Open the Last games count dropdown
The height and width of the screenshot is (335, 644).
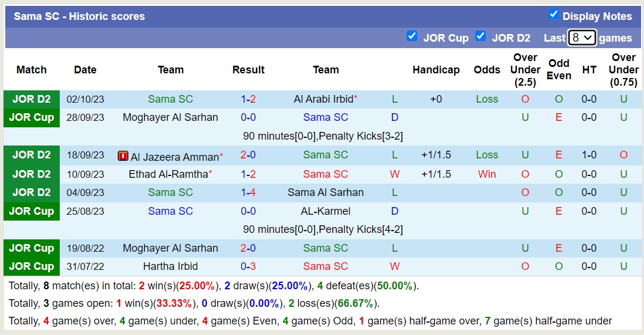coord(582,38)
